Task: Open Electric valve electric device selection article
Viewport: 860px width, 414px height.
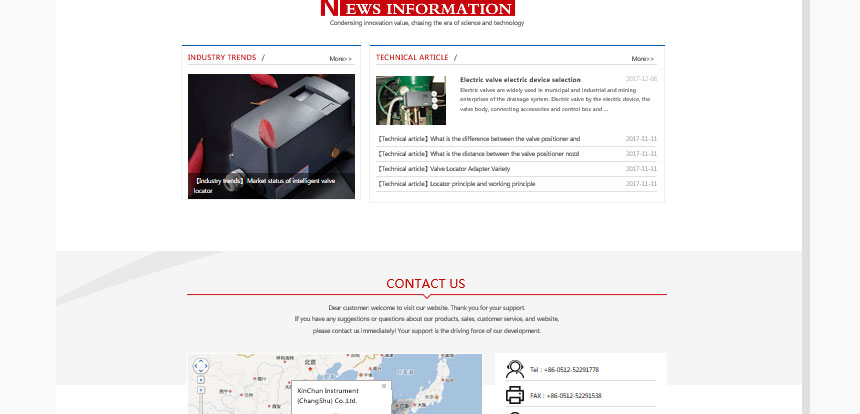Action: click(520, 80)
